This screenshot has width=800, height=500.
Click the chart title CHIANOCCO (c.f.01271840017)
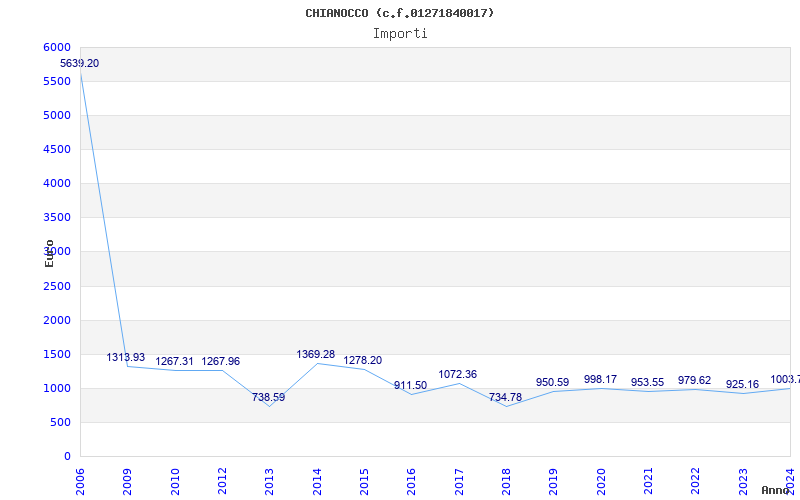[x=399, y=13]
